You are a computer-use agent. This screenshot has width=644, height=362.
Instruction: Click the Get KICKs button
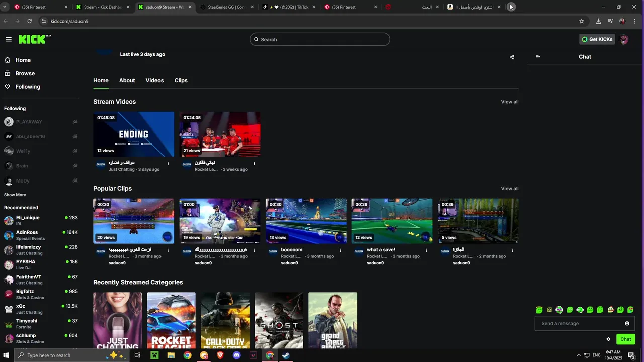click(x=597, y=39)
